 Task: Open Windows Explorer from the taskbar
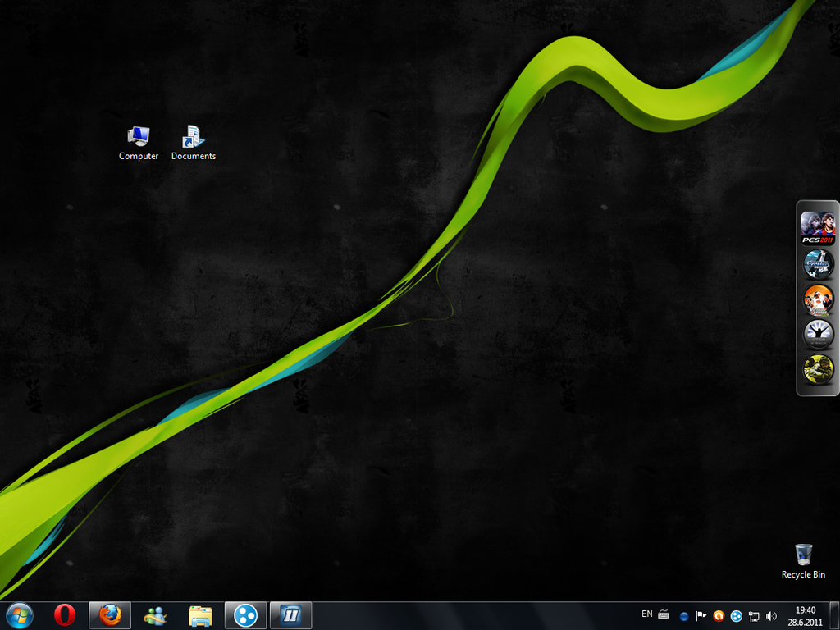tap(199, 614)
